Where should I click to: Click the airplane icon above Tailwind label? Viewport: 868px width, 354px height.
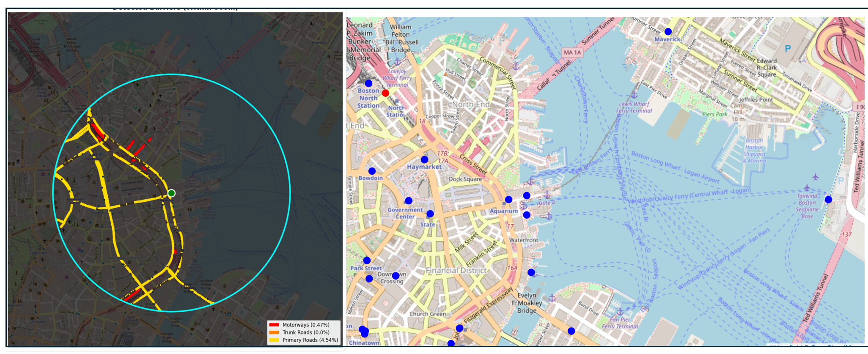coord(807,187)
